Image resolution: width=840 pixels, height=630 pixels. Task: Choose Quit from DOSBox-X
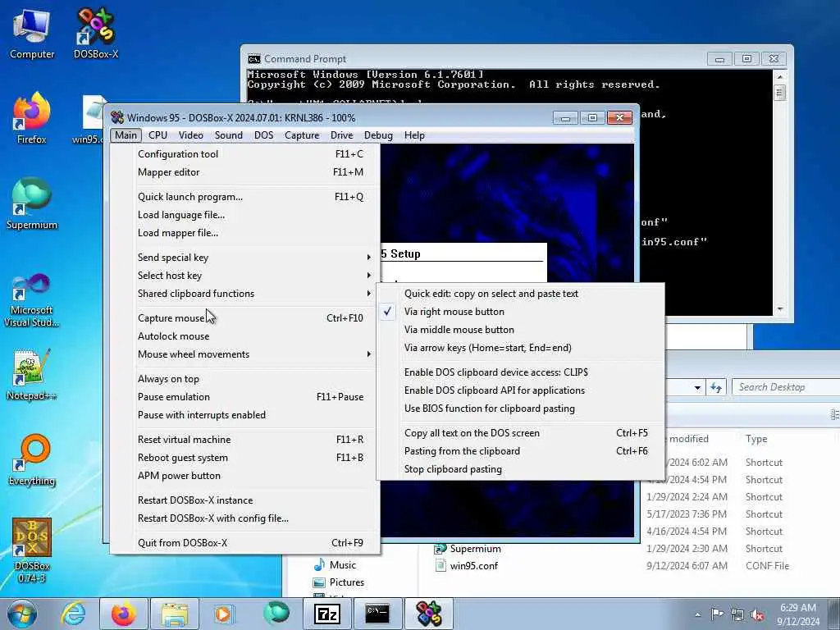point(244,543)
